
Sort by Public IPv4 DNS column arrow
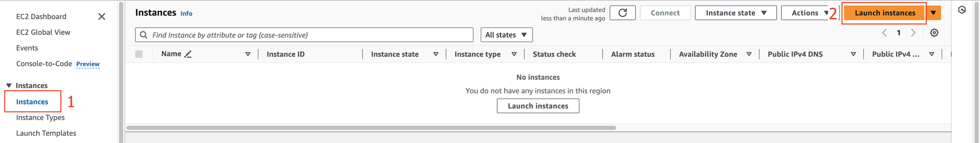pos(853,54)
